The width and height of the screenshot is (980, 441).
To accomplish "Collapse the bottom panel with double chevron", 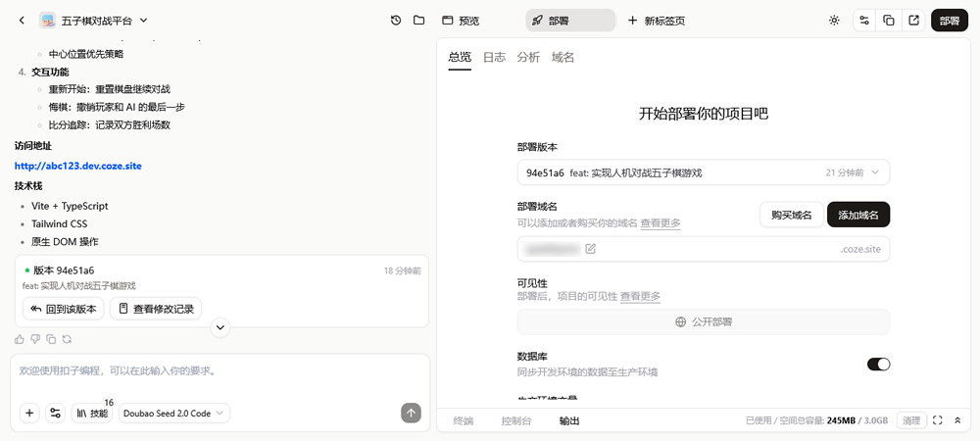I will coord(957,420).
